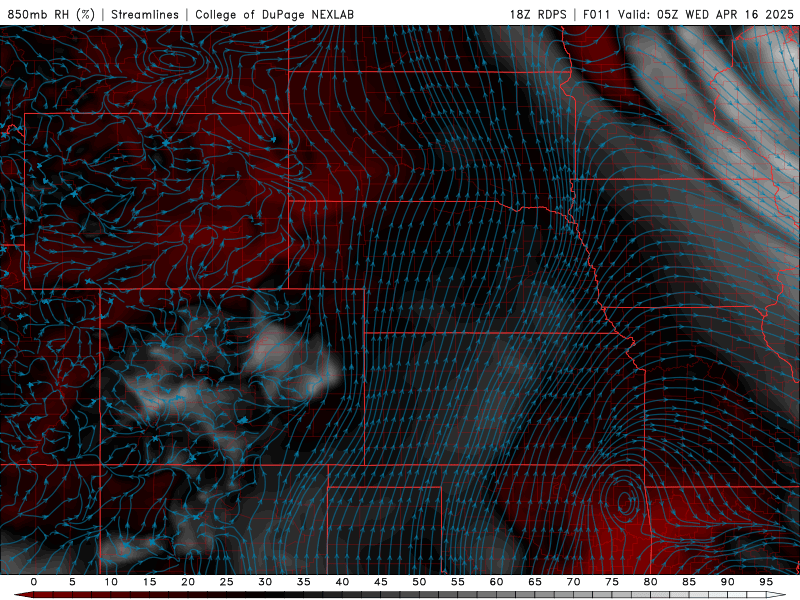Click the 'College of DuPage NEXLAB' text
Image resolution: width=800 pixels, height=600 pixels.
(274, 14)
